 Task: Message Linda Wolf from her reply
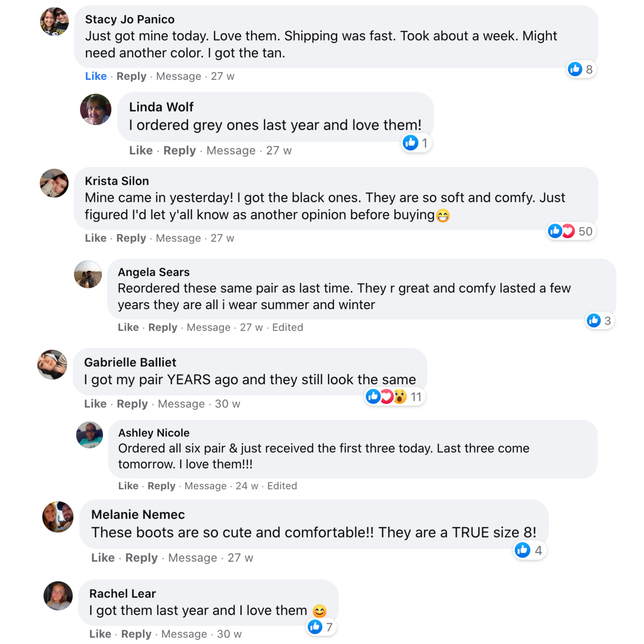(231, 151)
